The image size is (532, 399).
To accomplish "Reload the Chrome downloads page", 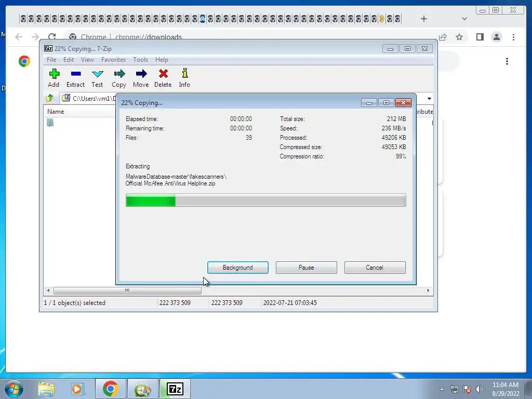I will (52, 37).
